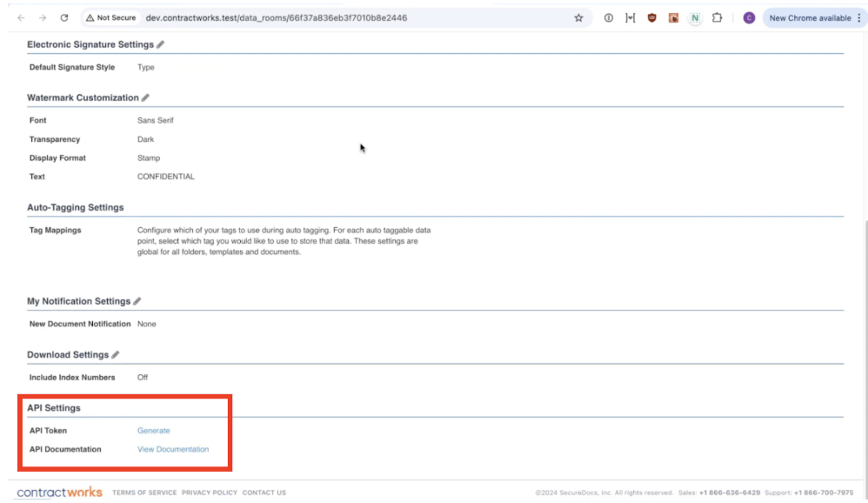Open the Privacy Policy page

coord(208,492)
